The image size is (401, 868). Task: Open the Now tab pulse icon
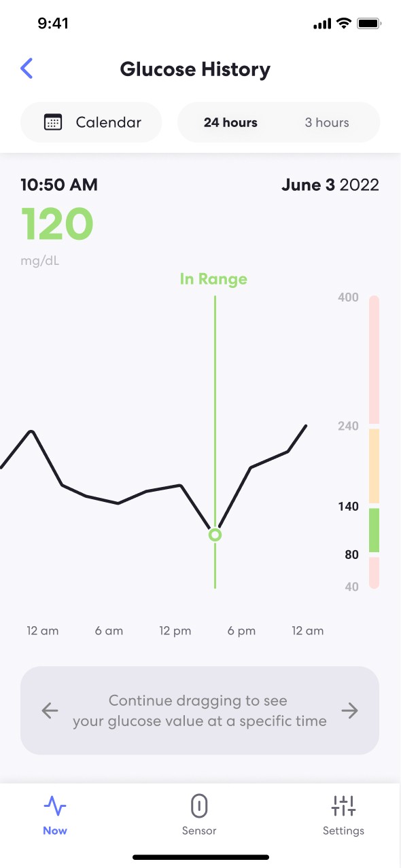click(x=55, y=806)
